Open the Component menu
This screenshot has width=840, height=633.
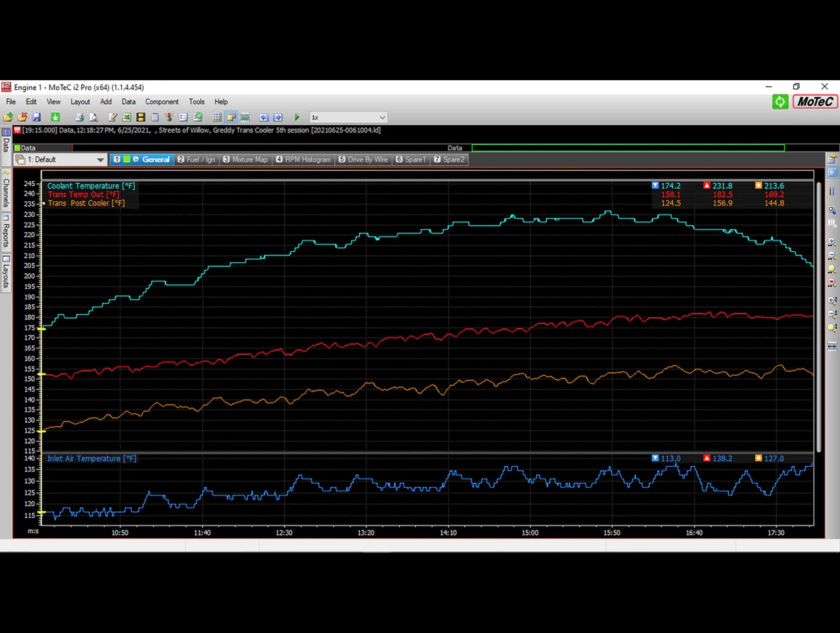point(161,101)
